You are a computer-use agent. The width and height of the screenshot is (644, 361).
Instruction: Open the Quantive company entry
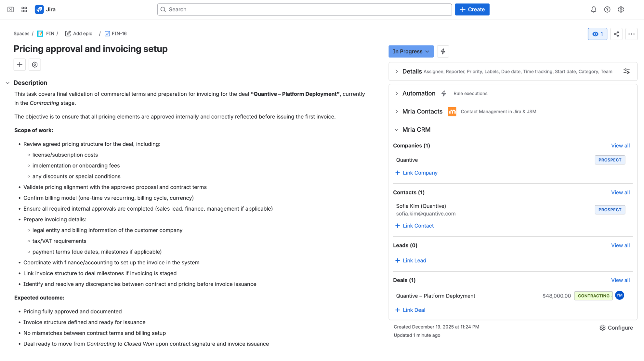(407, 160)
